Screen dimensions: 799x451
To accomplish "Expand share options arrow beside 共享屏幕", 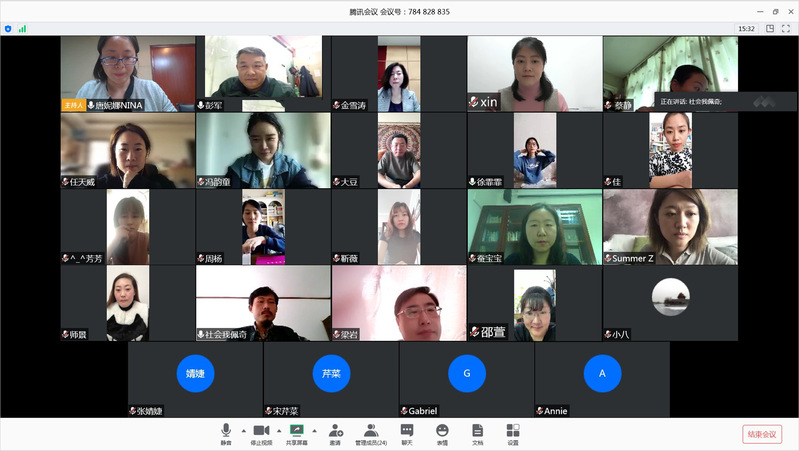I will pyautogui.click(x=314, y=429).
